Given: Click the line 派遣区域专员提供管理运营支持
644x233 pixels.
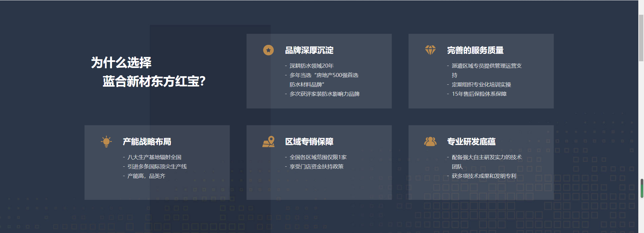Looking at the screenshot, I should point(487,71).
